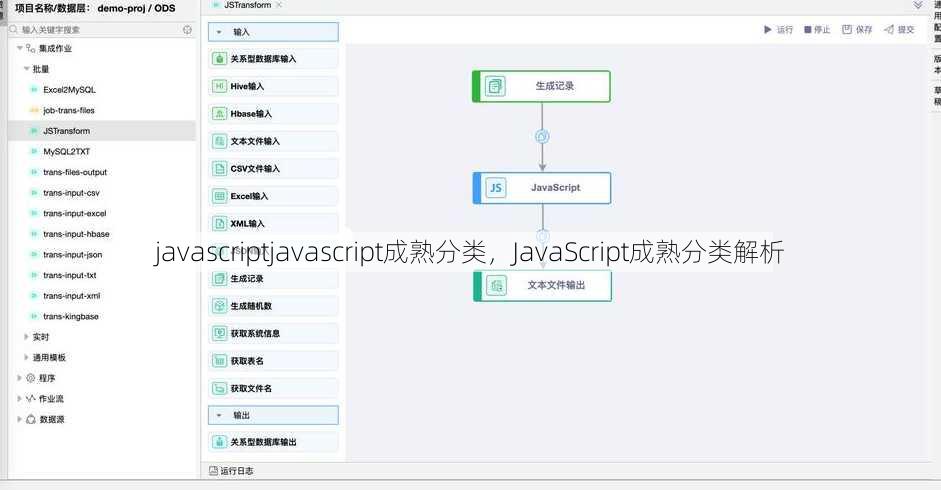Click the 程序 gear icon in tree
941x490 pixels.
[31, 378]
